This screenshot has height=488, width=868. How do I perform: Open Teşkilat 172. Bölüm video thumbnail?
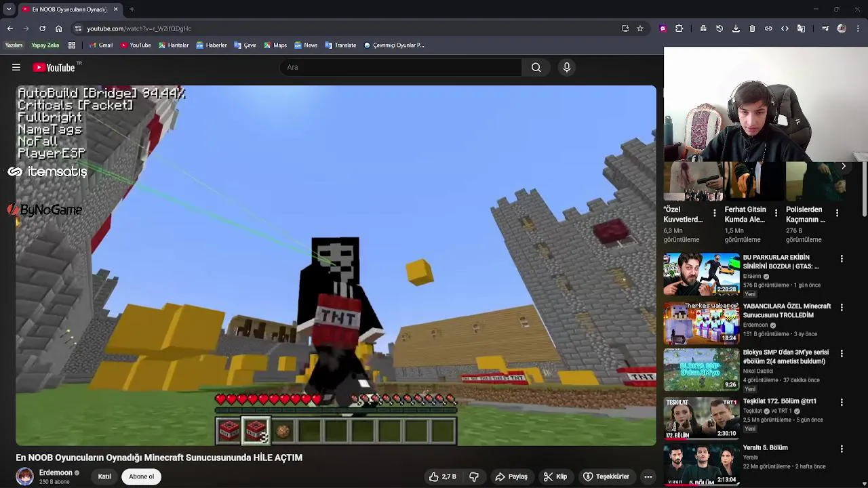701,418
